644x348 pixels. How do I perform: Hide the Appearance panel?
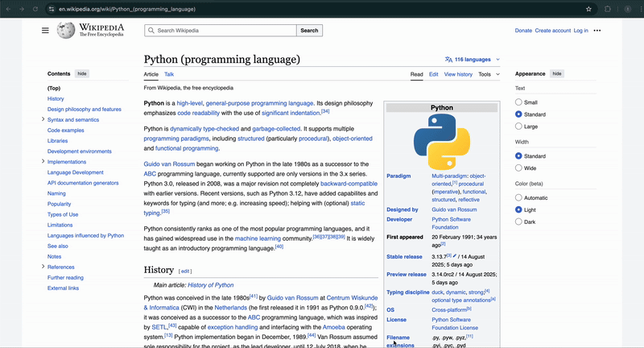557,73
